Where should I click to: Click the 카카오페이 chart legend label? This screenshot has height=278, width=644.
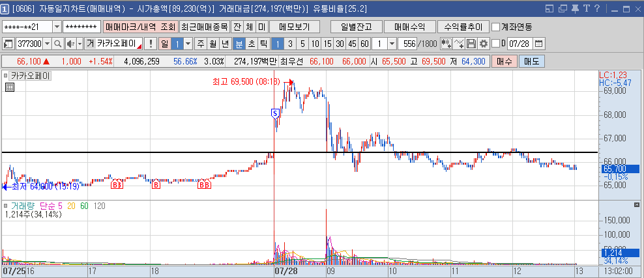click(31, 76)
